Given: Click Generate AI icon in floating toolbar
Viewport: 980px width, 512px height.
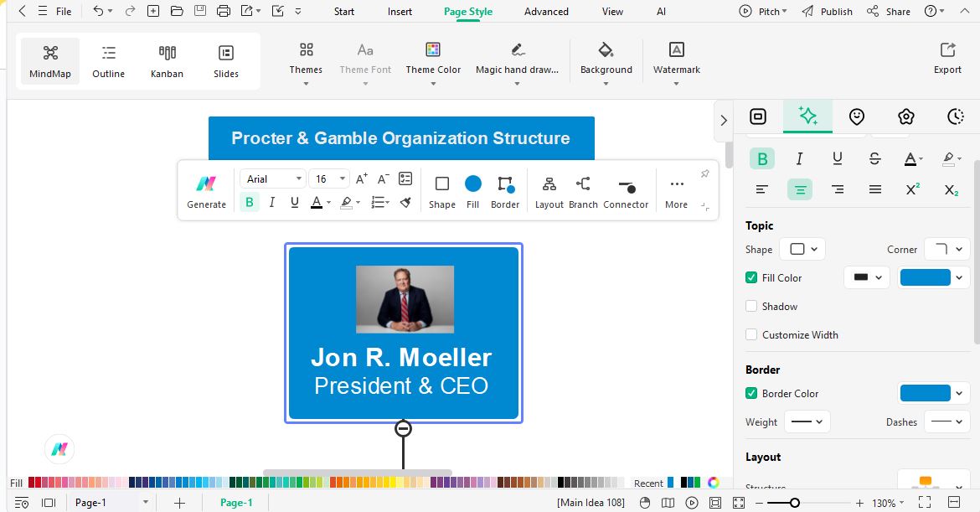Looking at the screenshot, I should 206,191.
